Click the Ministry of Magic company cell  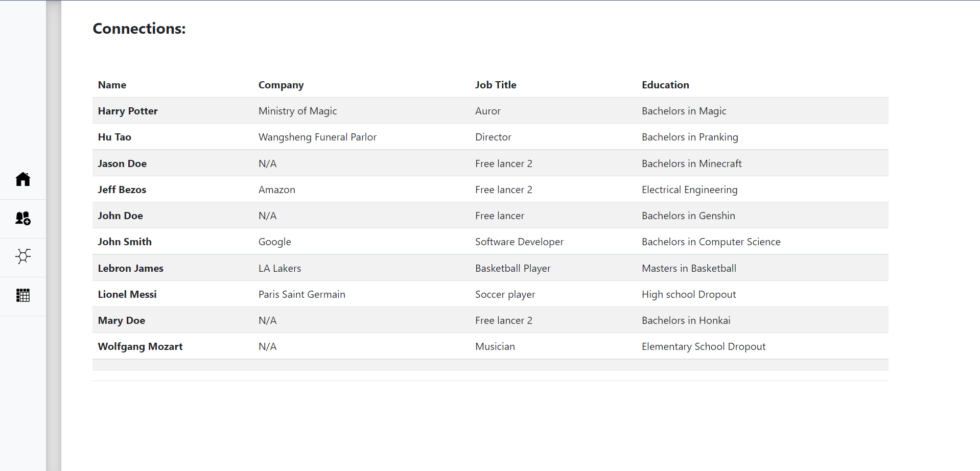[x=298, y=111]
